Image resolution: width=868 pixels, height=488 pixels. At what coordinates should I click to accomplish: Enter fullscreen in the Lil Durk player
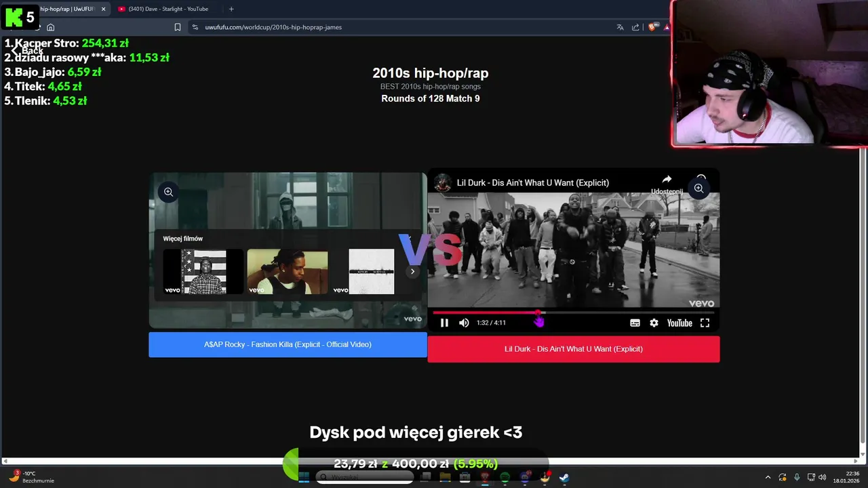click(705, 323)
